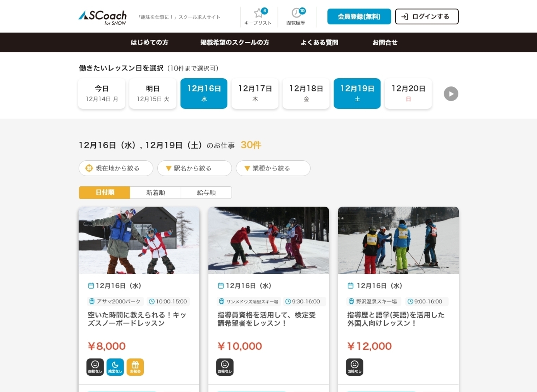Open the よくある質問 menu item
The image size is (537, 392).
tap(319, 43)
